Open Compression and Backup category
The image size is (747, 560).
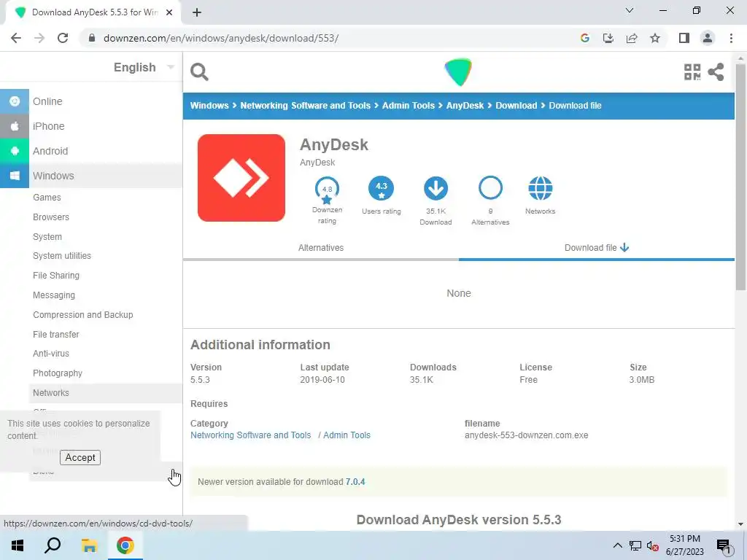pyautogui.click(x=83, y=315)
